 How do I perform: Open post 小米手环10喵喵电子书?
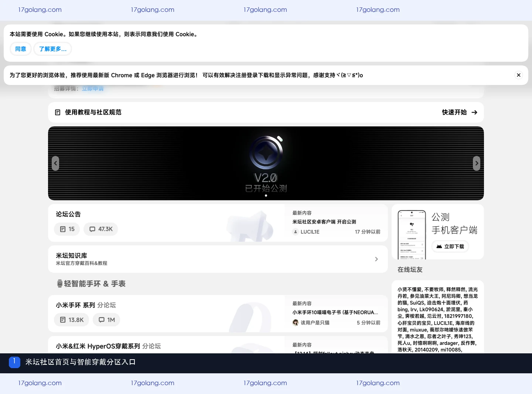335,312
